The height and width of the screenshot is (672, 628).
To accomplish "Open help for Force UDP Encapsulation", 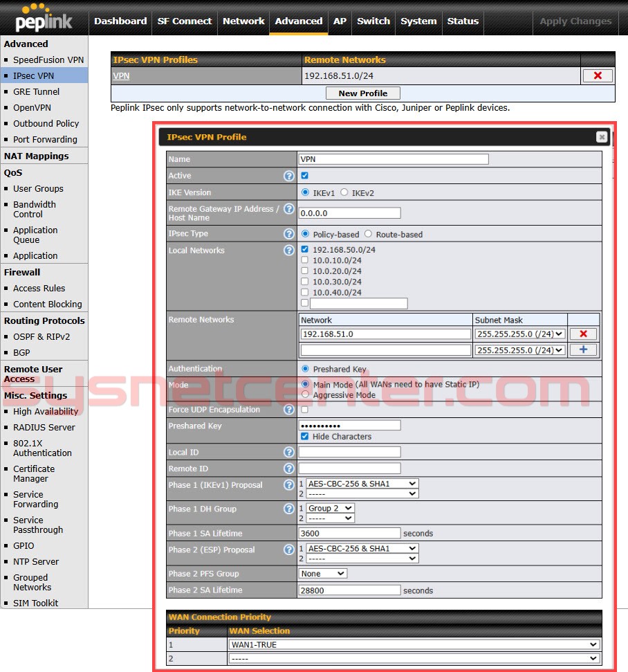I will pyautogui.click(x=289, y=410).
